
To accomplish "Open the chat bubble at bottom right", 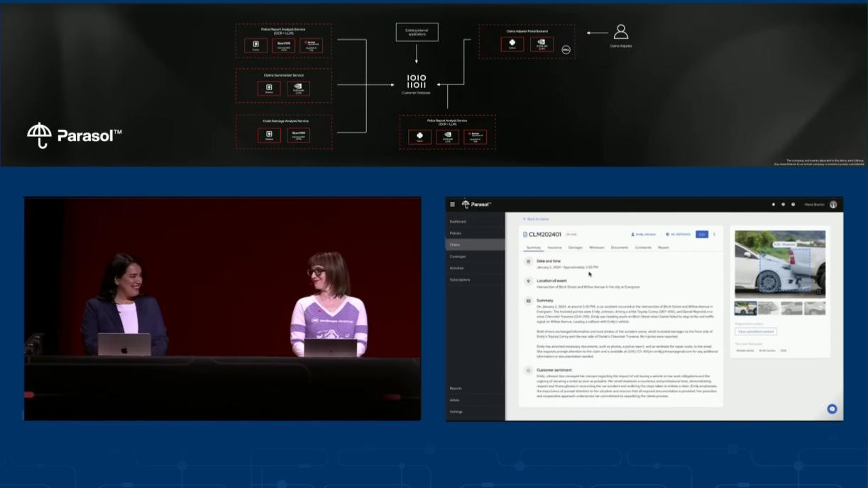I will (832, 409).
